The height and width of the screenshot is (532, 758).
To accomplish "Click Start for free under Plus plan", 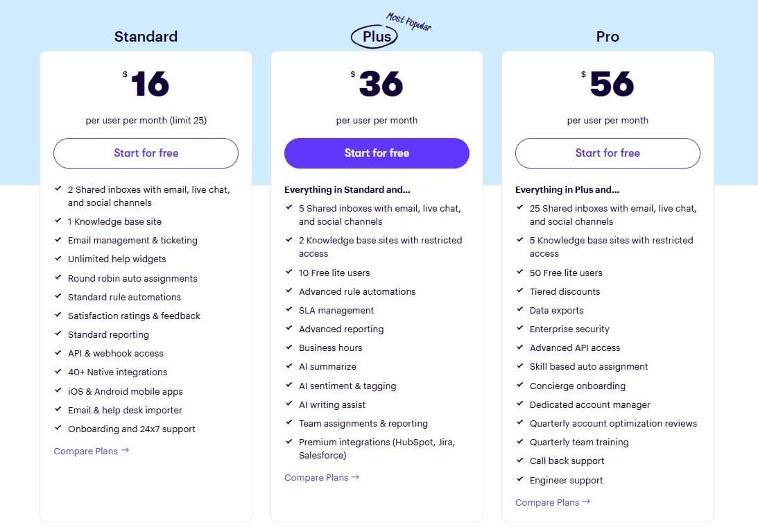I will (x=377, y=153).
